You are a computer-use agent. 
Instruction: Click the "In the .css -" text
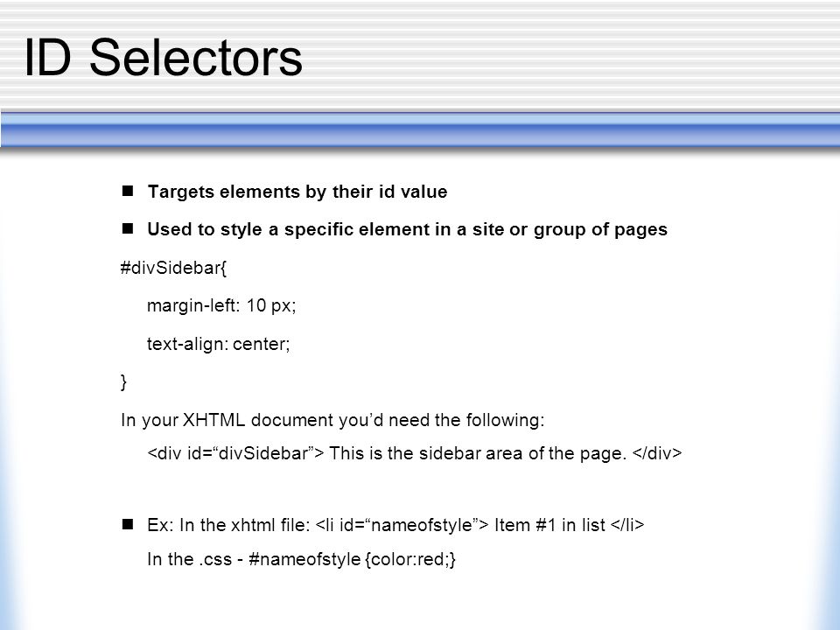pos(195,560)
